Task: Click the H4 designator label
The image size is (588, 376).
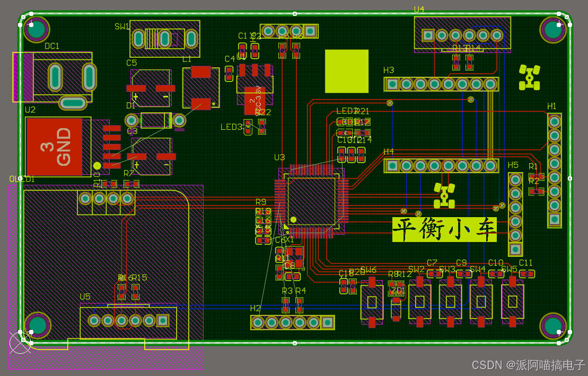Action: (x=389, y=151)
